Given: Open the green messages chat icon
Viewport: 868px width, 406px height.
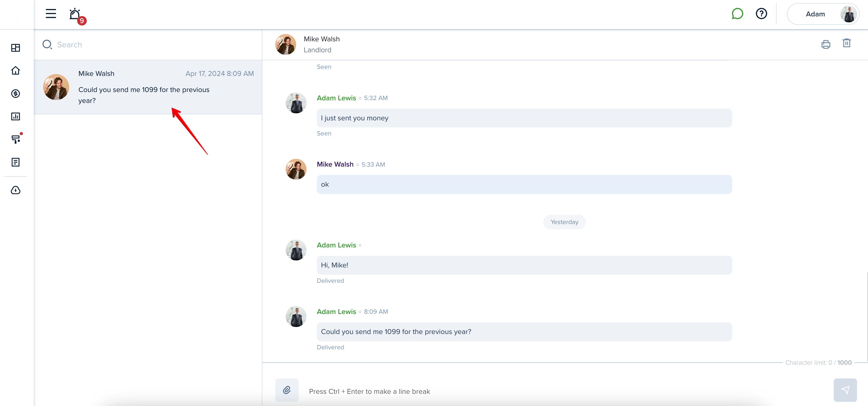Looking at the screenshot, I should coord(737,14).
